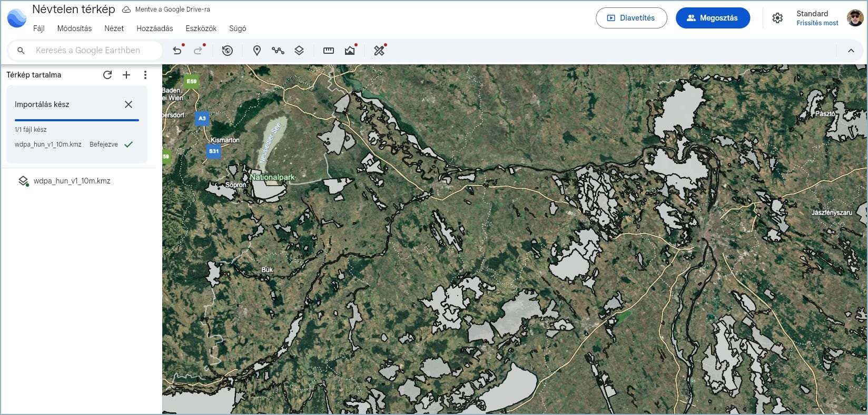Click the E59 road shield on map
Viewport: 868px width, 415px height.
point(192,81)
